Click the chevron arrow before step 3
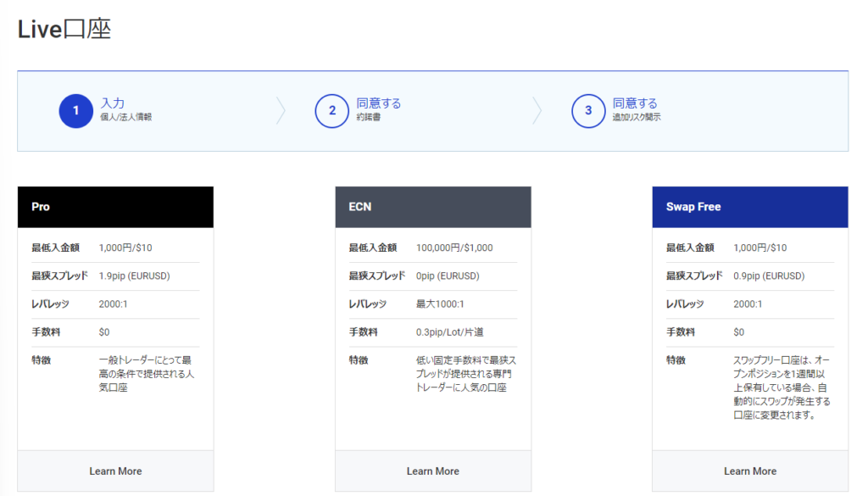This screenshot has width=868, height=496. (537, 111)
